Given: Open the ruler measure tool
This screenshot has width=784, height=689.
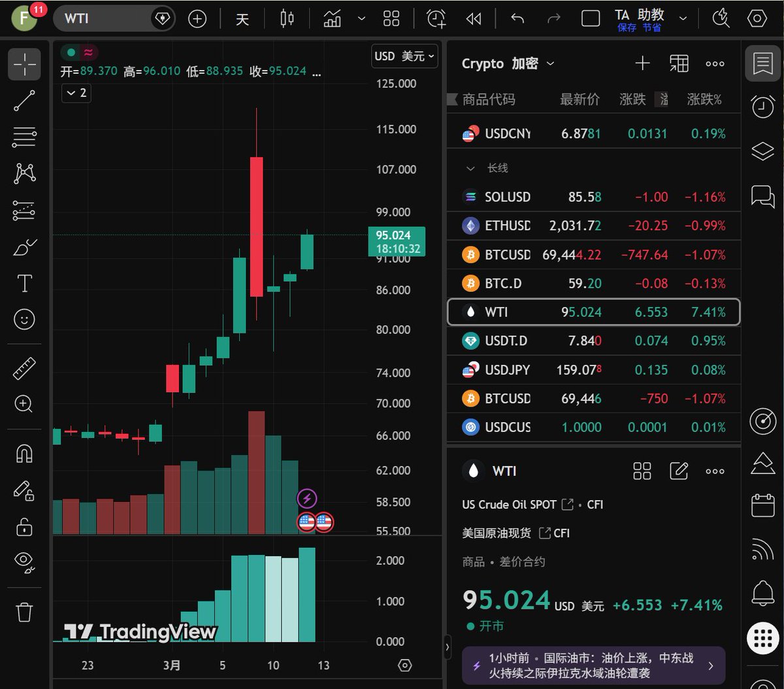Looking at the screenshot, I should click(x=24, y=369).
